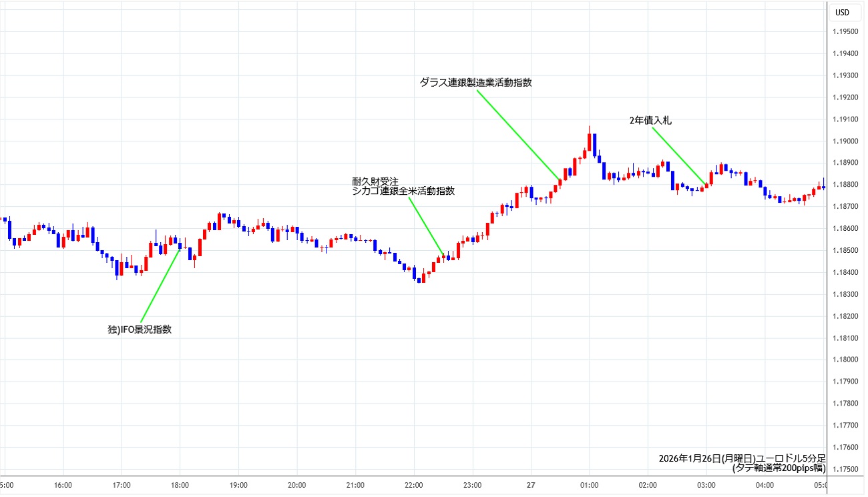Click the 2026年1月26日 ユーロドル5分足 chart caption
This screenshot has width=868, height=497.
click(x=742, y=458)
